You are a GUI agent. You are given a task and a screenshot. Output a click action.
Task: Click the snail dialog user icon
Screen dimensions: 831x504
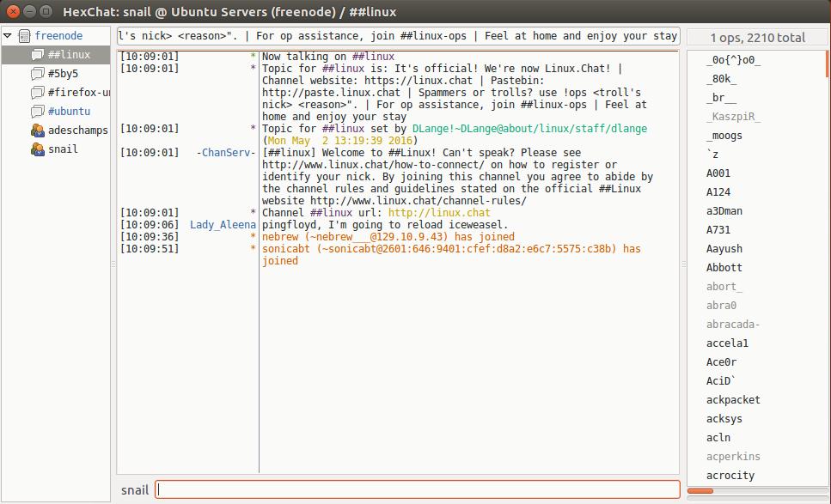click(x=38, y=149)
